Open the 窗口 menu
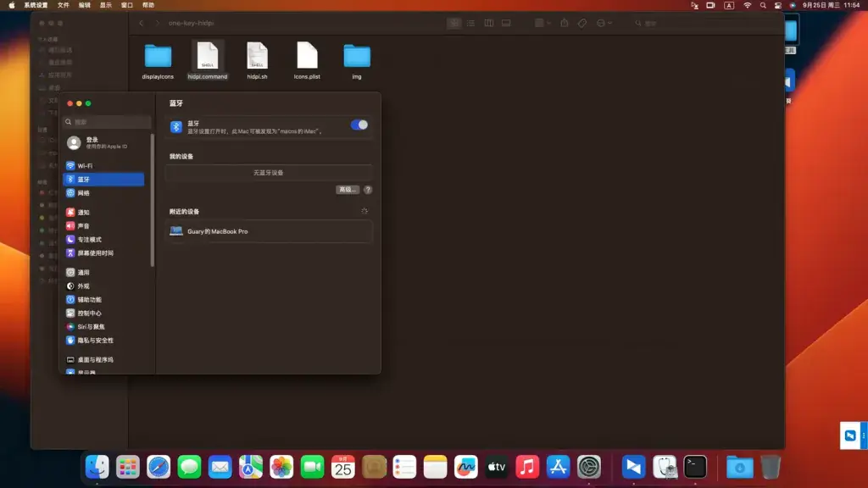Image resolution: width=868 pixels, height=488 pixels. click(x=127, y=5)
